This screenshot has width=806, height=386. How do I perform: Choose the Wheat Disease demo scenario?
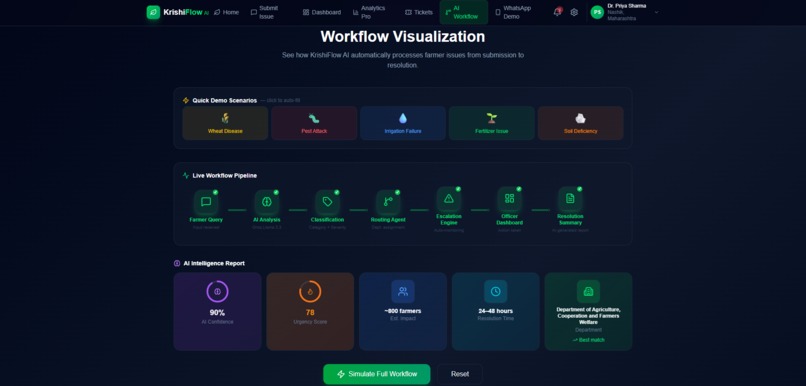pos(225,123)
